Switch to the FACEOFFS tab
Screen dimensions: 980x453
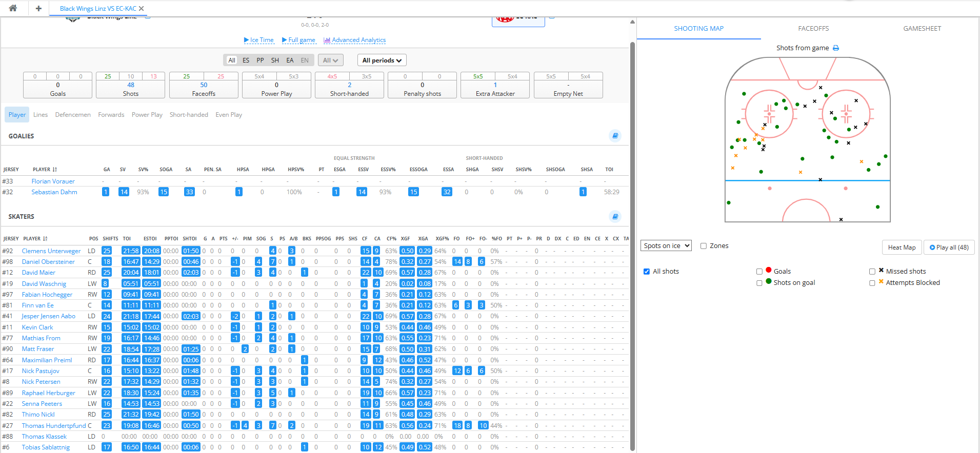click(813, 29)
